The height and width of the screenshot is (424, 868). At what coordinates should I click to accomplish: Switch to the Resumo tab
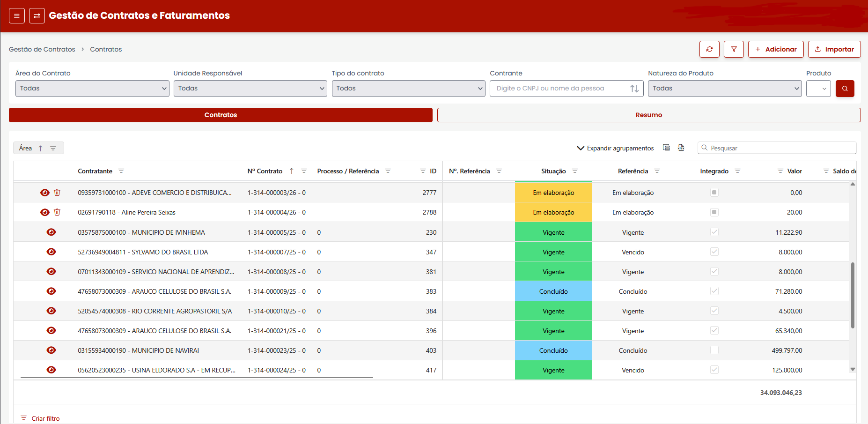click(648, 115)
